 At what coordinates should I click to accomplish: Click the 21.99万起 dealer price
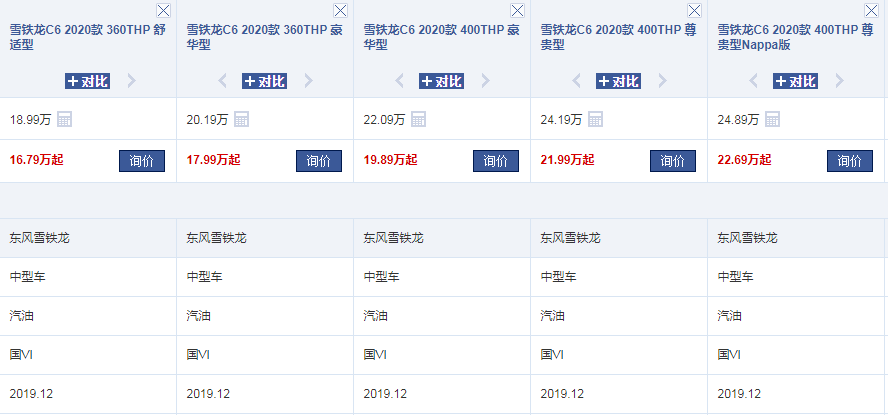point(567,160)
